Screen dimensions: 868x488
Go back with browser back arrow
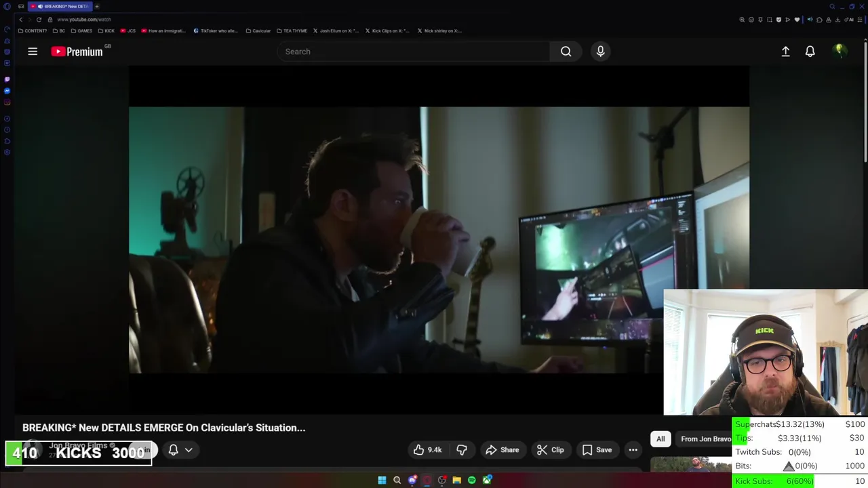click(21, 20)
